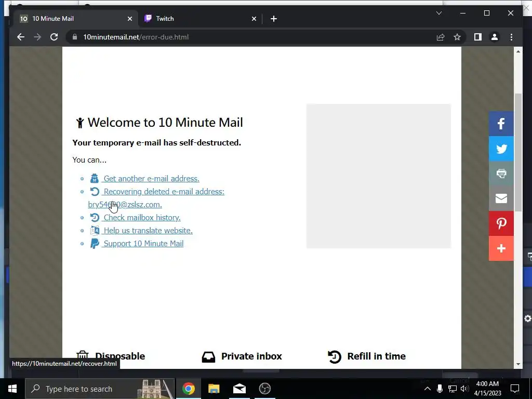
Task: Open the tab search dropdown chevron
Action: 438,13
